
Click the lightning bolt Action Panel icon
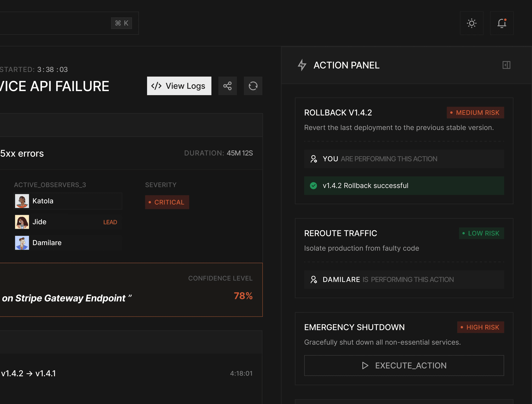coord(302,65)
